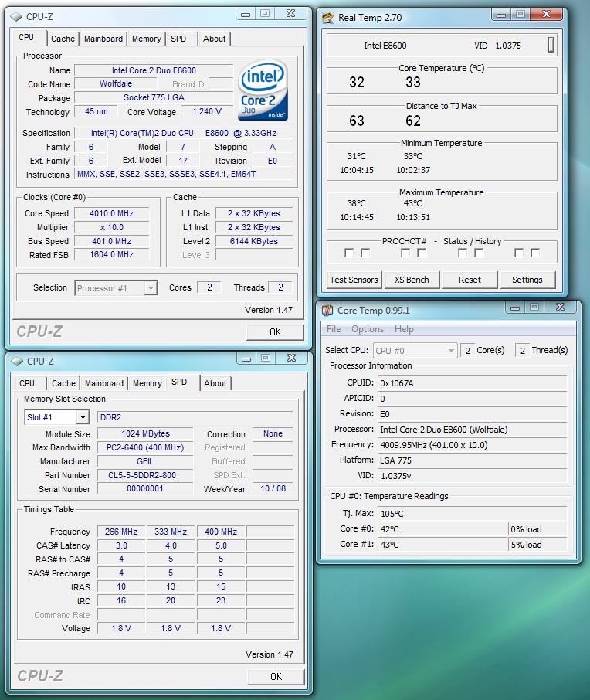Screen dimensions: 590x700
Task: Click the Max Bandwidth PC2-6400 (400 MHz) field
Action: click(145, 448)
